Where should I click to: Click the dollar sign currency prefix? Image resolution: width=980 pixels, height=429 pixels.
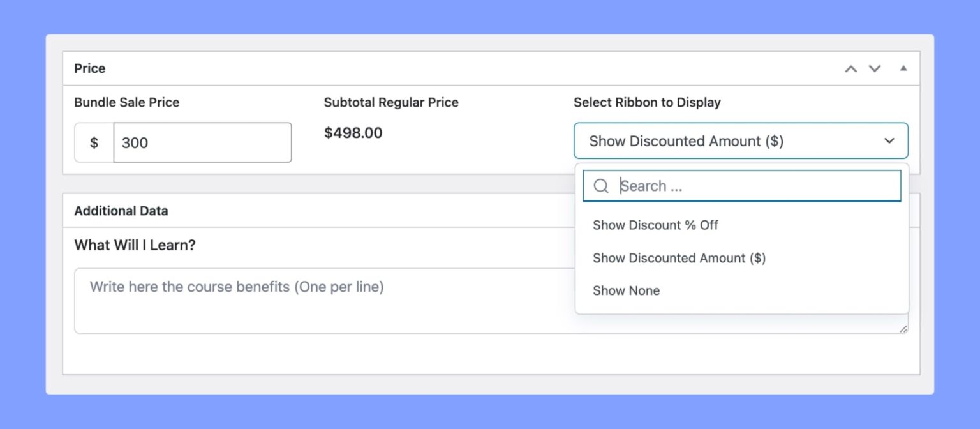pos(93,142)
